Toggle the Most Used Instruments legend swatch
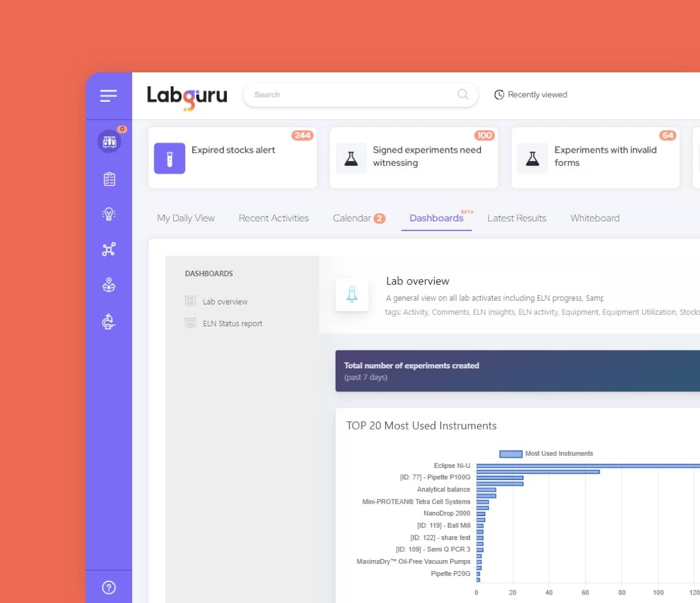Image resolution: width=700 pixels, height=603 pixels. tap(511, 454)
